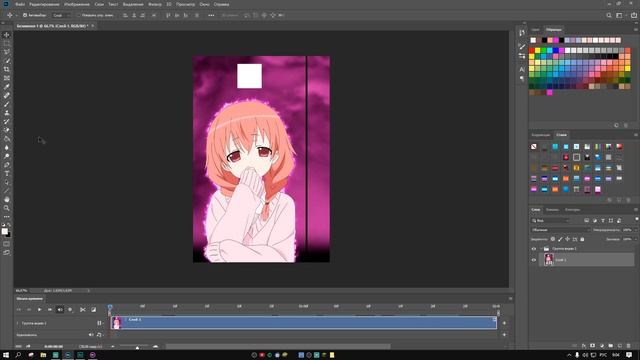Mute the audio track
The image size is (640, 360).
click(x=91, y=335)
